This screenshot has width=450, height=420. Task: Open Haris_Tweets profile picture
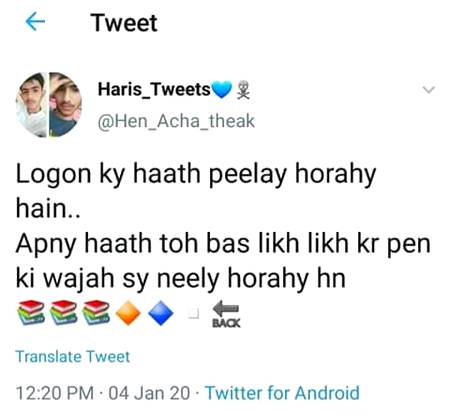tap(49, 104)
